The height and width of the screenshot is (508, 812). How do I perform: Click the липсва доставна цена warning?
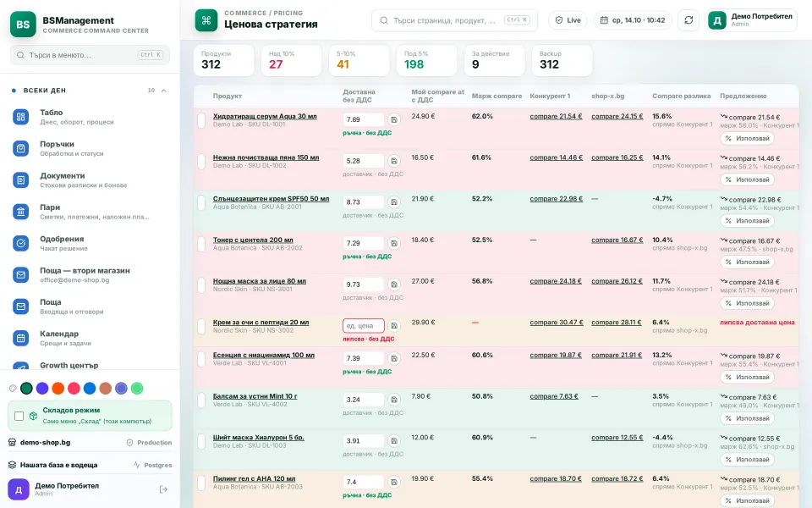click(757, 322)
